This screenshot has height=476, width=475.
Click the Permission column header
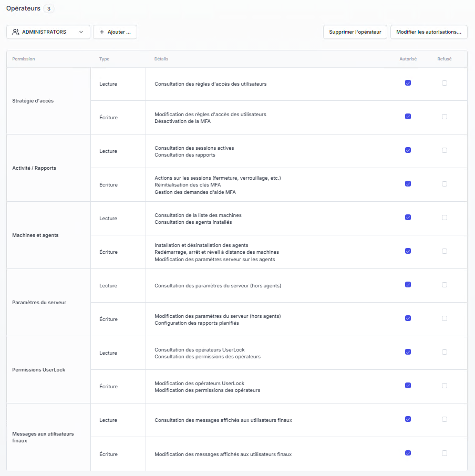(24, 59)
